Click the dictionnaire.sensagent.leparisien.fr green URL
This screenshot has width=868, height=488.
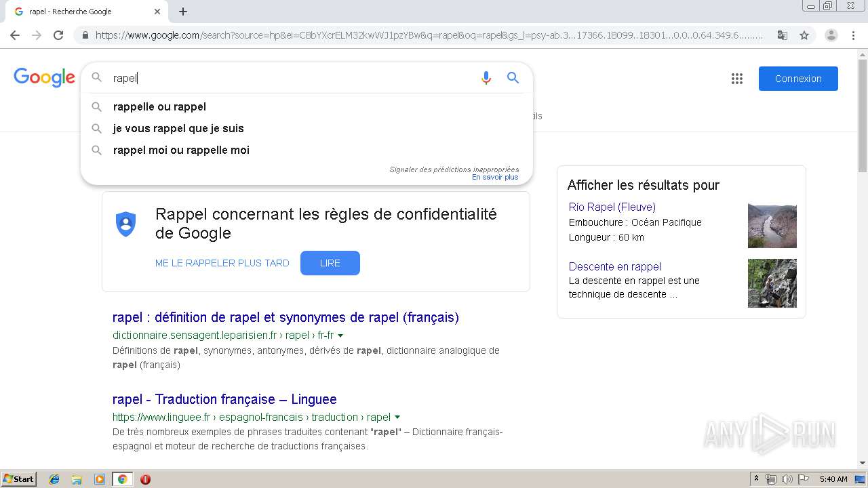223,335
